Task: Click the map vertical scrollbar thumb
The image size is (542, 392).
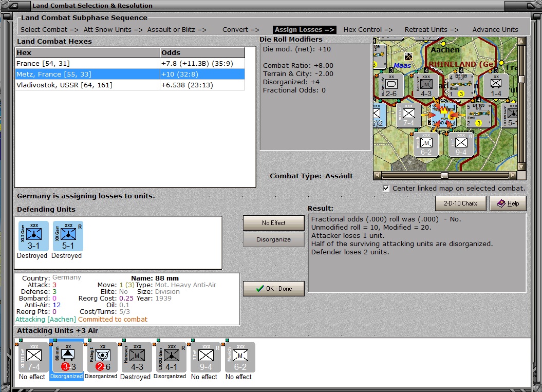Action: pyautogui.click(x=521, y=79)
